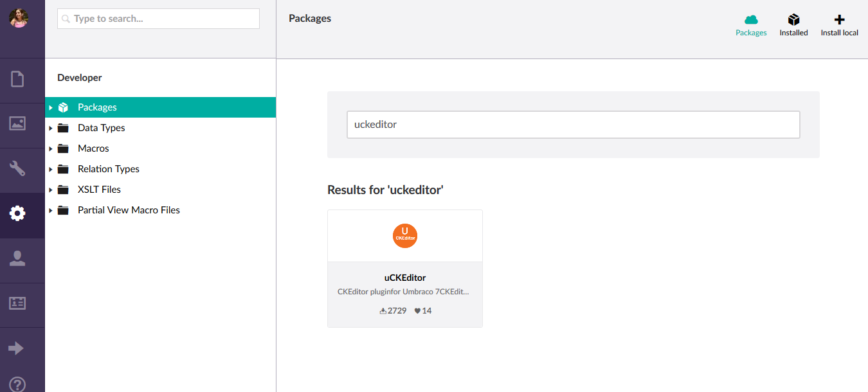The image size is (868, 392).
Task: Expand the XSLT Files folder
Action: click(x=51, y=190)
